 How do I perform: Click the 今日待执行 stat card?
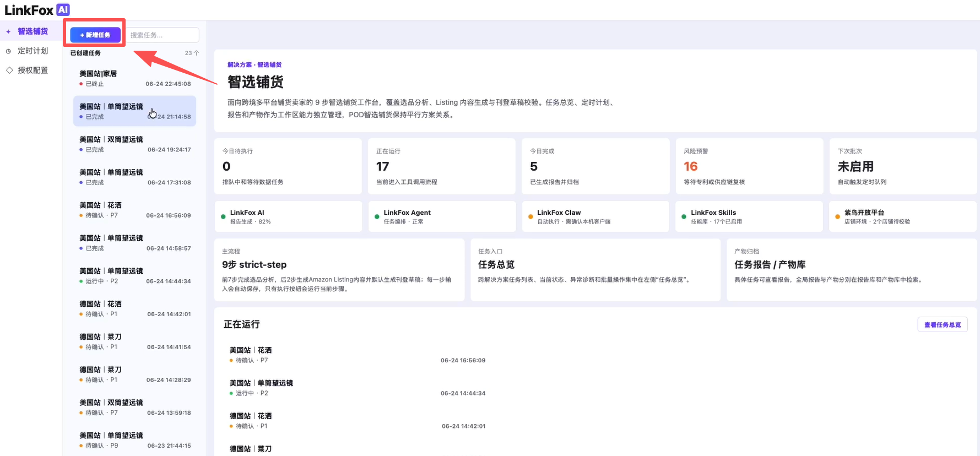[x=288, y=166]
